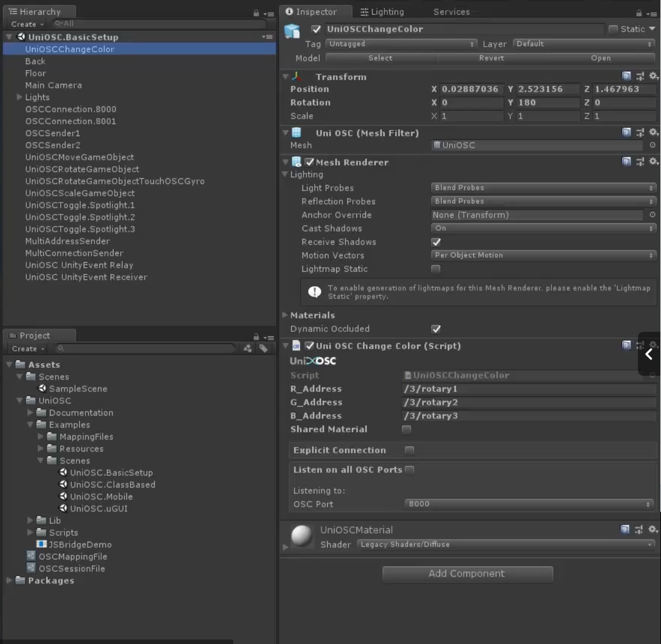Screen dimensions: 661x644
Task: Open UniOSC.BasicSetup scene options menu
Action: coord(268,37)
